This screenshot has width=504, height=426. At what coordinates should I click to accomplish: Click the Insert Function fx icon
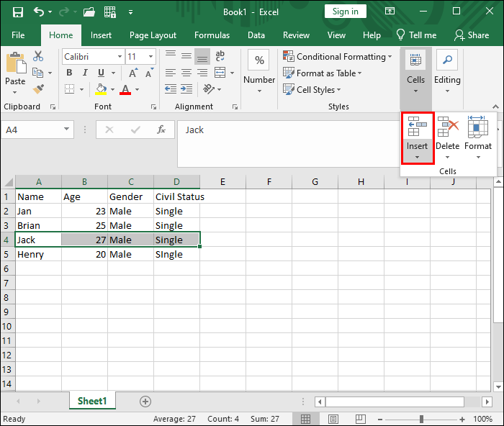[x=161, y=130]
